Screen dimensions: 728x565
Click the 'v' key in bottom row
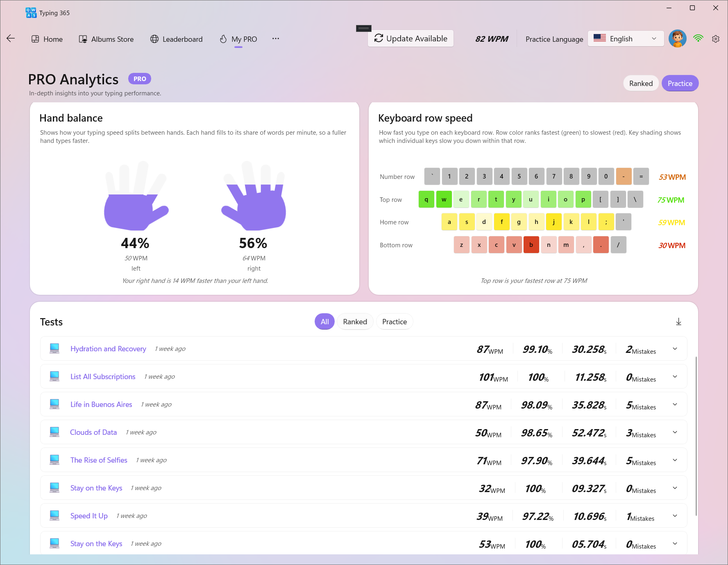click(514, 245)
